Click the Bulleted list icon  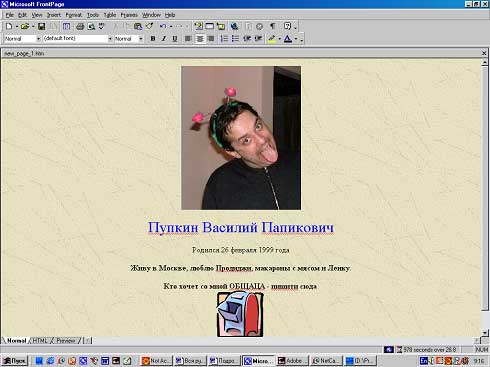(x=235, y=39)
